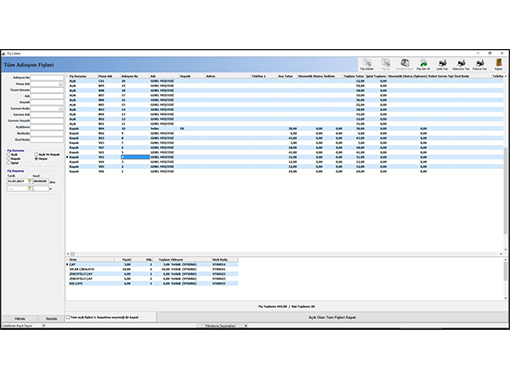The width and height of the screenshot is (510, 380).
Task: Click the Filtrele button
Action: tap(20, 319)
